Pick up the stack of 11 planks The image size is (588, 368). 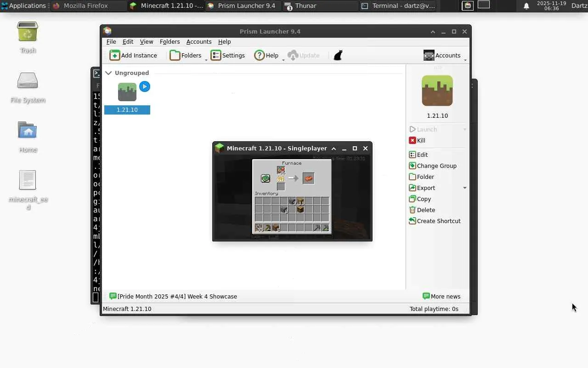[x=300, y=201]
